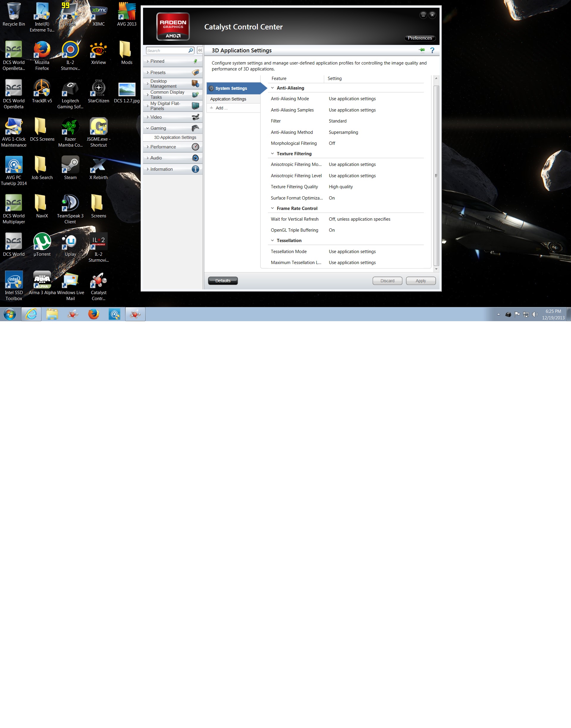Collapse the sidebar with double-arrow button
The width and height of the screenshot is (571, 728).
(x=200, y=50)
